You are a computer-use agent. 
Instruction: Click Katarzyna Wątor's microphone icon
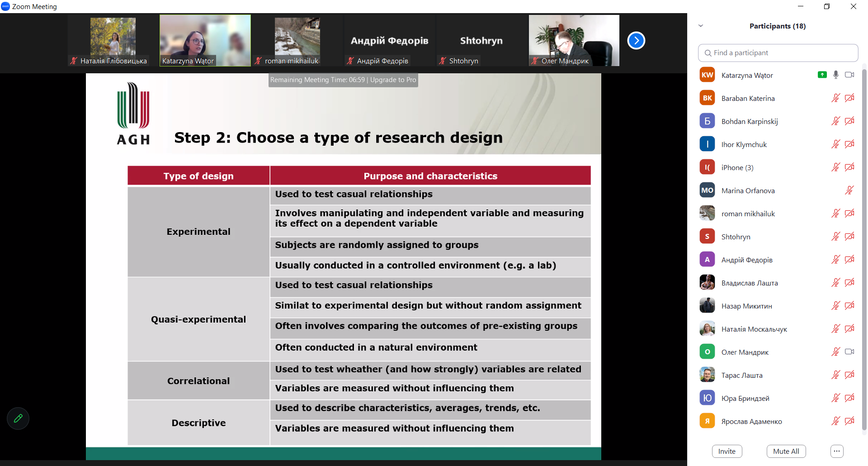tap(835, 75)
